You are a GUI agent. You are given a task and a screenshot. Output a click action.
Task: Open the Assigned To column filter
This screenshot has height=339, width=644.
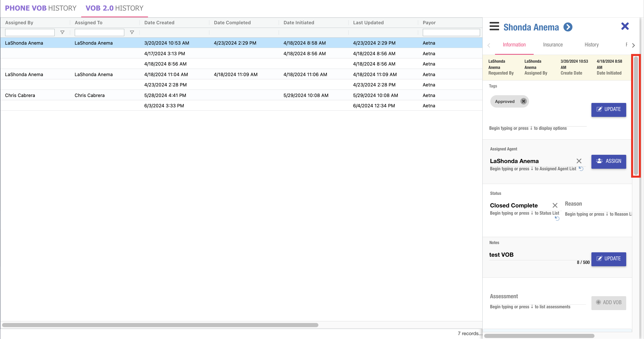pyautogui.click(x=132, y=33)
